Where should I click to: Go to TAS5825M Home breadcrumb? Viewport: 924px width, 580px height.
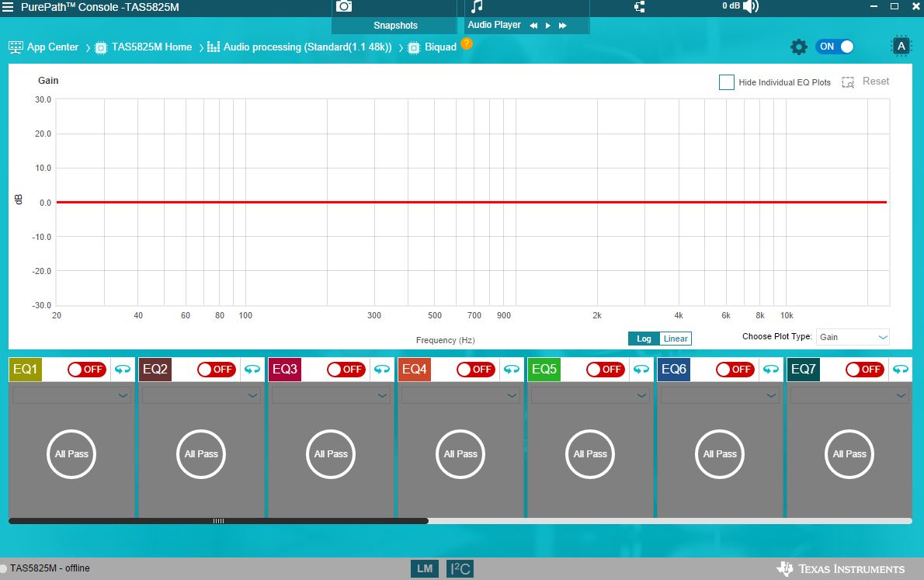pos(151,47)
